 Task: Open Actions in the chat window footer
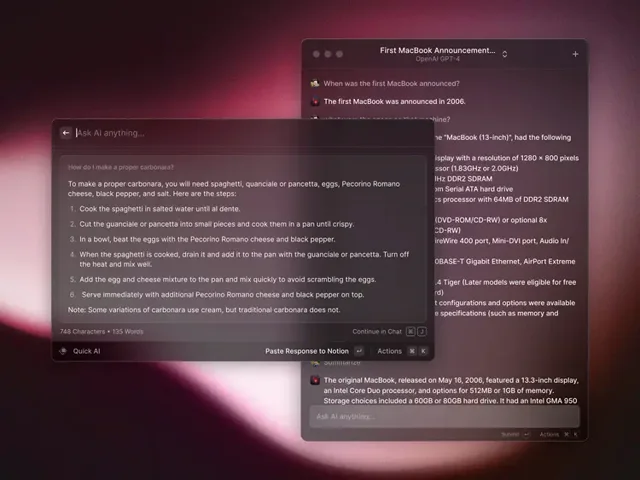(x=549, y=435)
